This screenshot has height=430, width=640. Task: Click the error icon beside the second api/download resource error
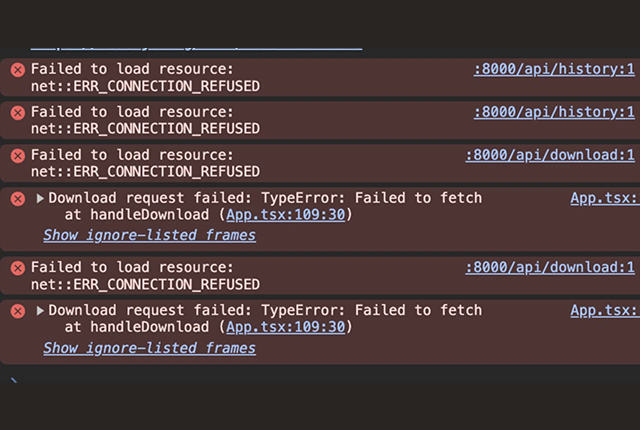click(17, 268)
